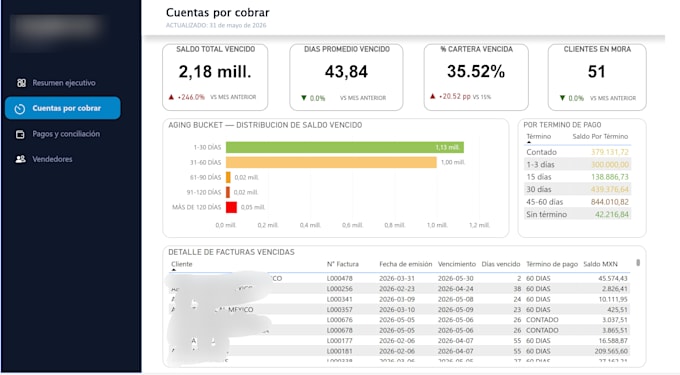The image size is (680, 375).
Task: Sort by Término column header
Action: (x=539, y=137)
